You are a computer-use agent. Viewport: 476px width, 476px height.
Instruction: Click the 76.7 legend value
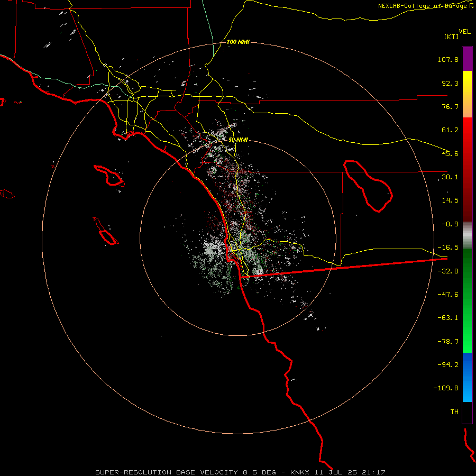click(450, 106)
